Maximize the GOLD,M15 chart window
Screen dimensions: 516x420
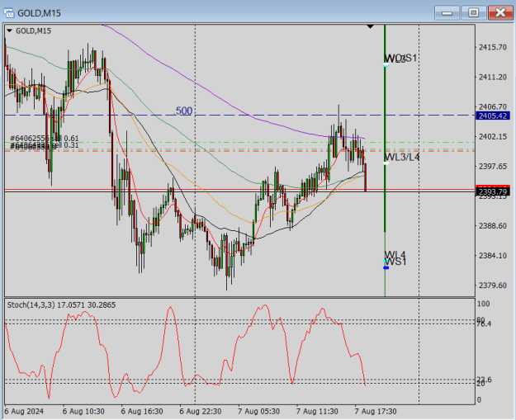[x=474, y=13]
